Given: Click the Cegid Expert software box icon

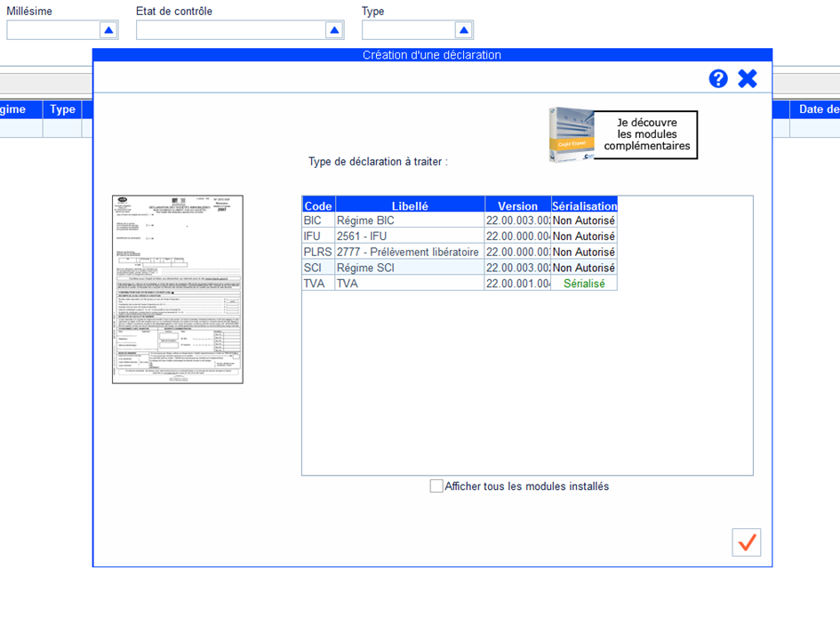Looking at the screenshot, I should (572, 135).
